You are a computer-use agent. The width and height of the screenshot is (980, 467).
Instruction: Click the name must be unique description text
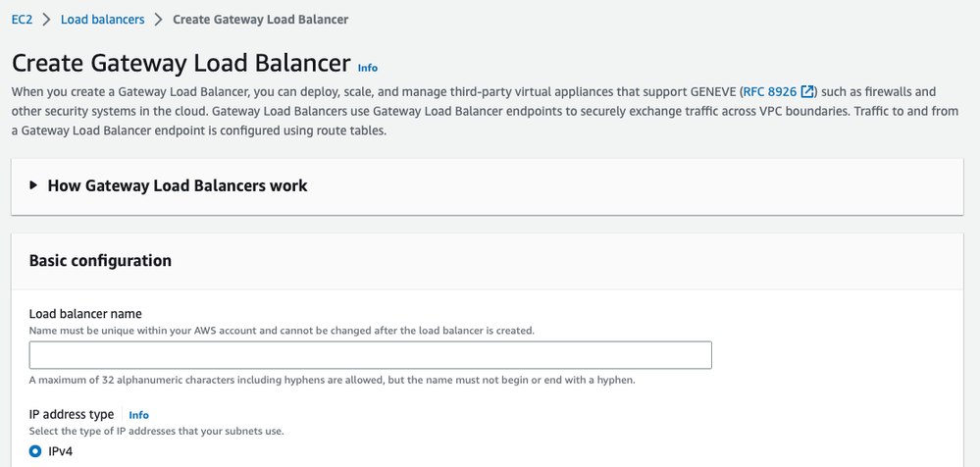pyautogui.click(x=282, y=331)
